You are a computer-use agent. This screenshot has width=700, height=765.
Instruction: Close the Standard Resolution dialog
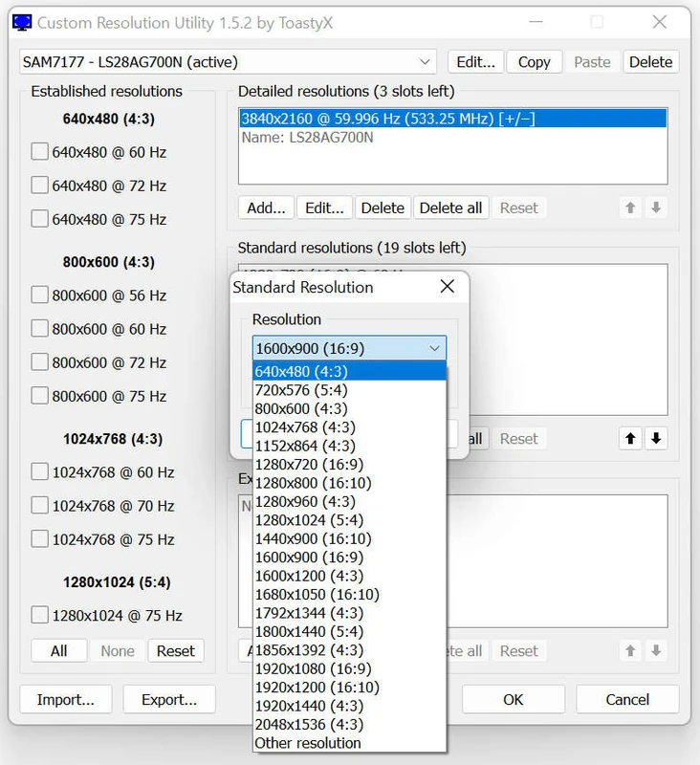click(x=447, y=287)
